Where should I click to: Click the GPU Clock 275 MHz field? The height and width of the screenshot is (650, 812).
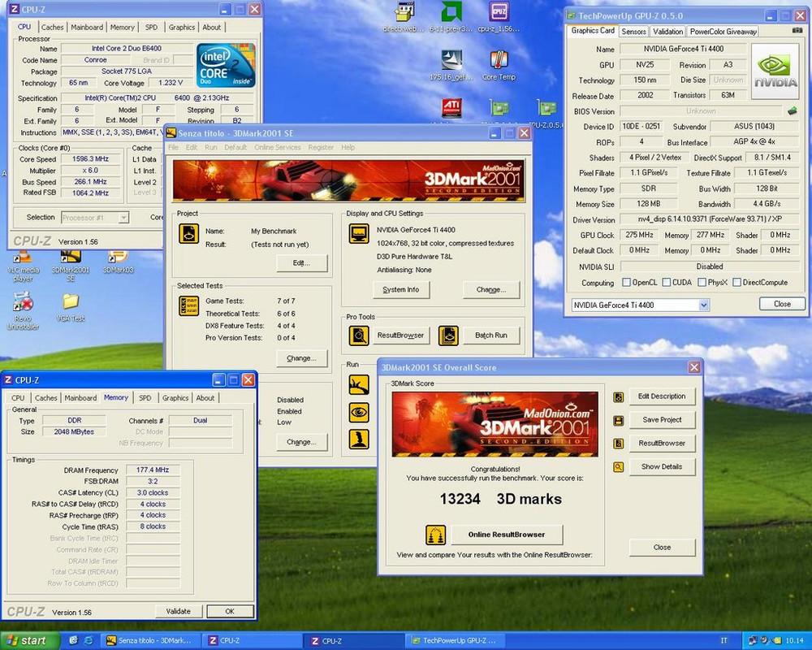[639, 235]
